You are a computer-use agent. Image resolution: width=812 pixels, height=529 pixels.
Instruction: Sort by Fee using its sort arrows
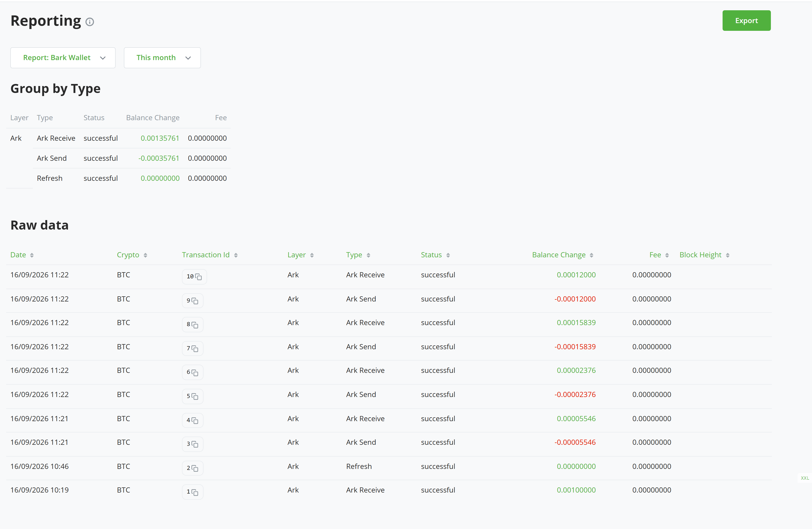click(x=667, y=255)
